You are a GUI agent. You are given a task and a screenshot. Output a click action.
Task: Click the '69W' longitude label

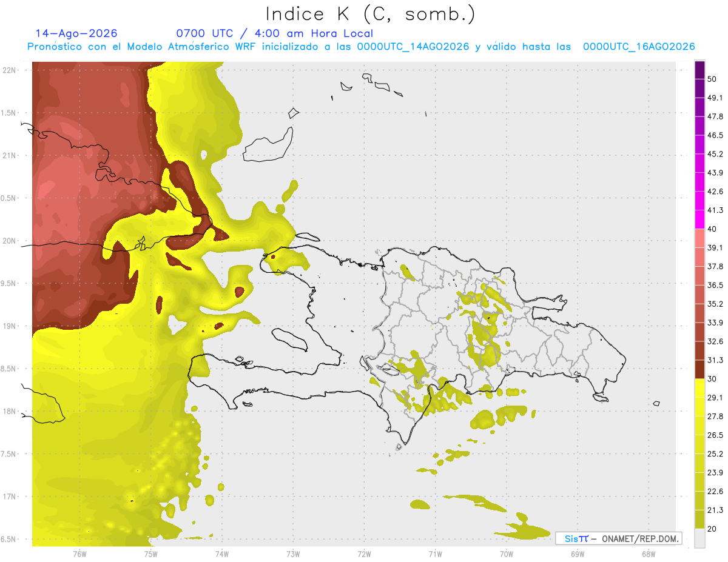click(x=578, y=554)
